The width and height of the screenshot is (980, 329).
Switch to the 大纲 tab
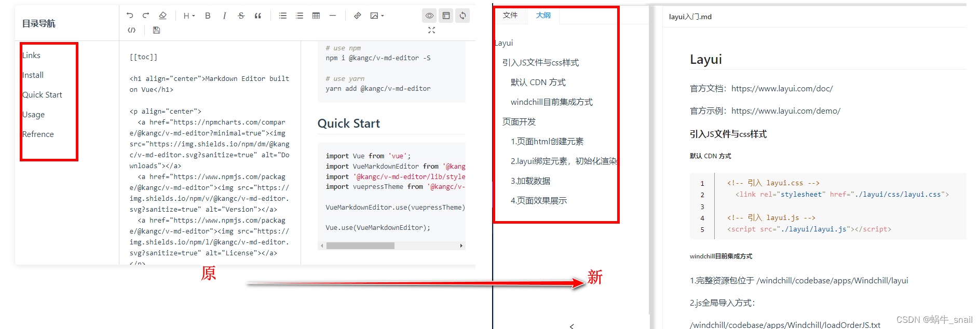point(543,15)
